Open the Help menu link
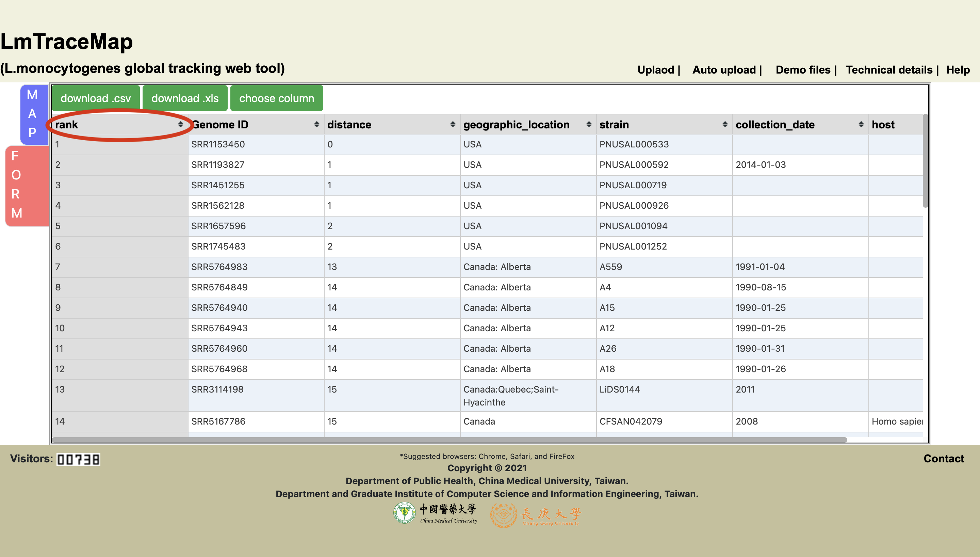Viewport: 980px width, 557px height. 958,70
